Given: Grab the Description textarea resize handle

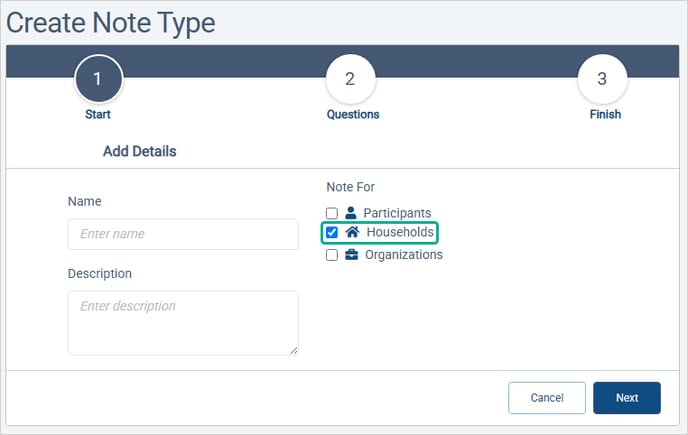Looking at the screenshot, I should 294,350.
